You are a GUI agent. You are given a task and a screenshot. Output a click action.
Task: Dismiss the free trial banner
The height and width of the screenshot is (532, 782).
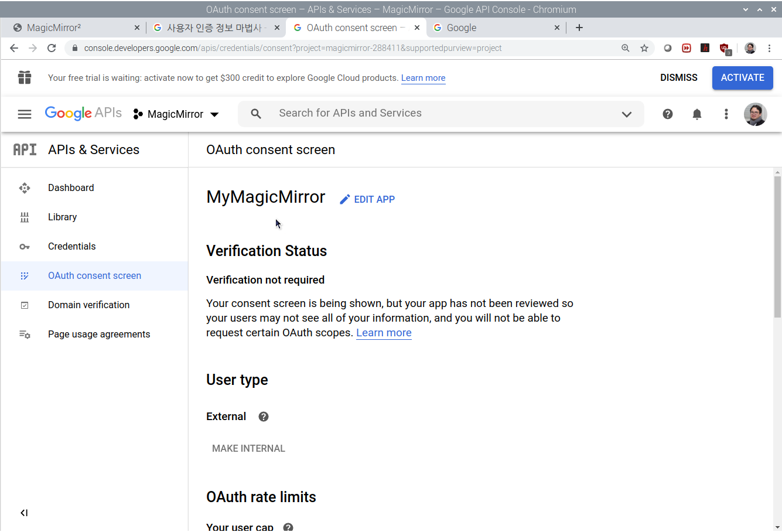678,77
